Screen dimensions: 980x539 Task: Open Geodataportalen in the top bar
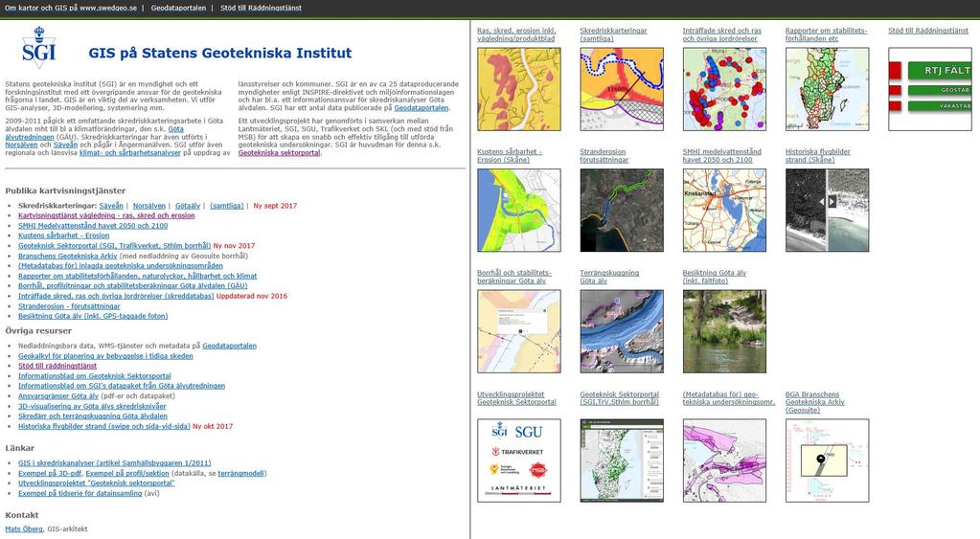click(178, 8)
